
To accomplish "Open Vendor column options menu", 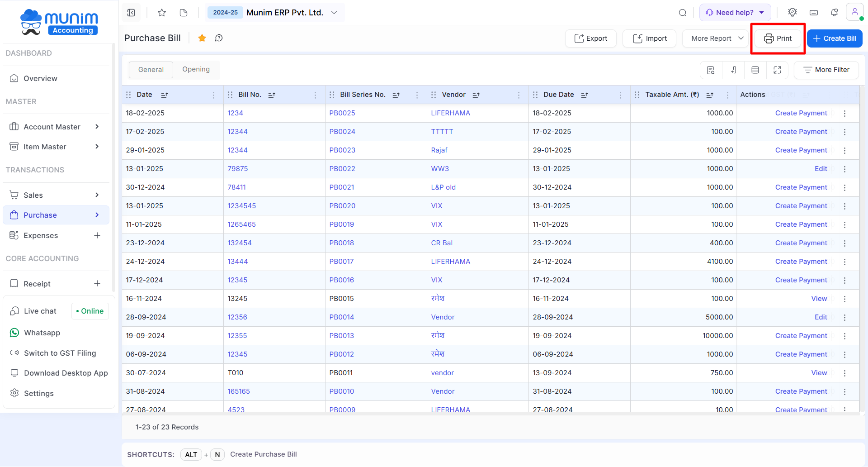I will pos(519,95).
